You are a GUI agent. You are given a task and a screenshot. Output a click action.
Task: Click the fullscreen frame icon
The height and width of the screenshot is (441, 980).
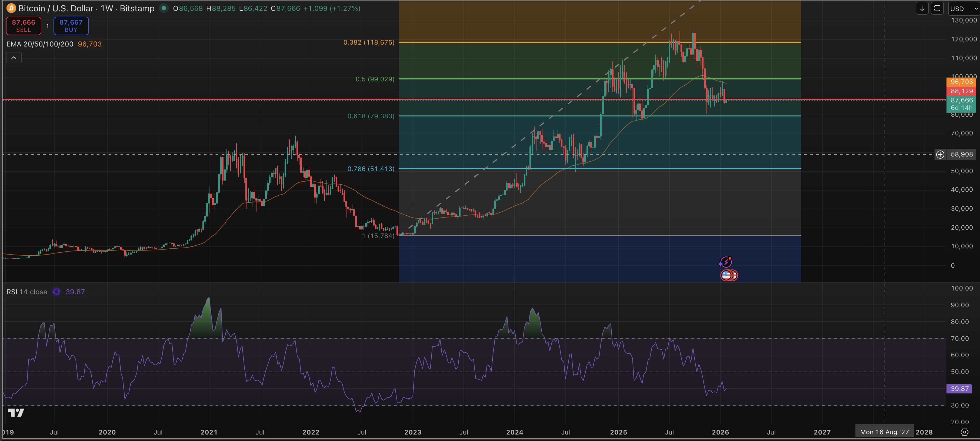[937, 8]
